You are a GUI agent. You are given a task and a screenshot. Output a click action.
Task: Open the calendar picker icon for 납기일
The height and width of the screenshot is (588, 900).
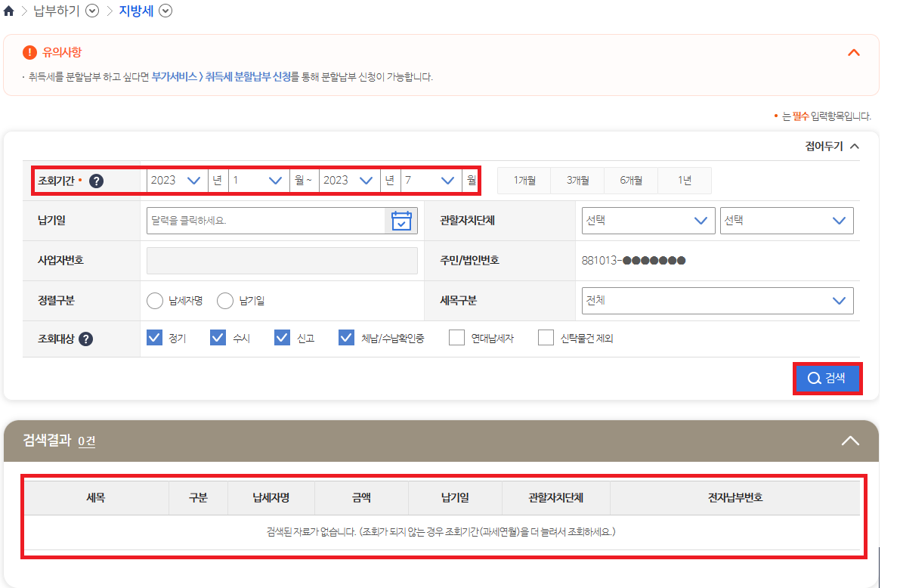[x=401, y=221]
